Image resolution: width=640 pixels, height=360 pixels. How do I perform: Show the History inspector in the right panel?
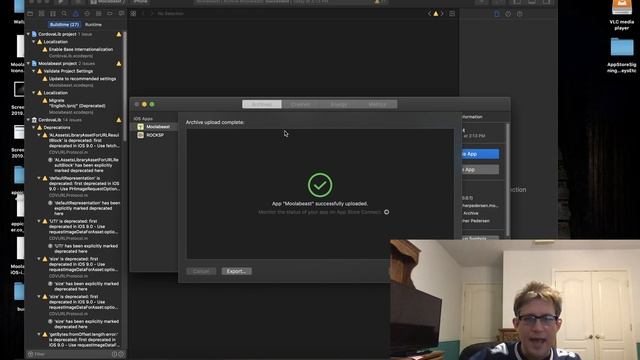(x=508, y=14)
